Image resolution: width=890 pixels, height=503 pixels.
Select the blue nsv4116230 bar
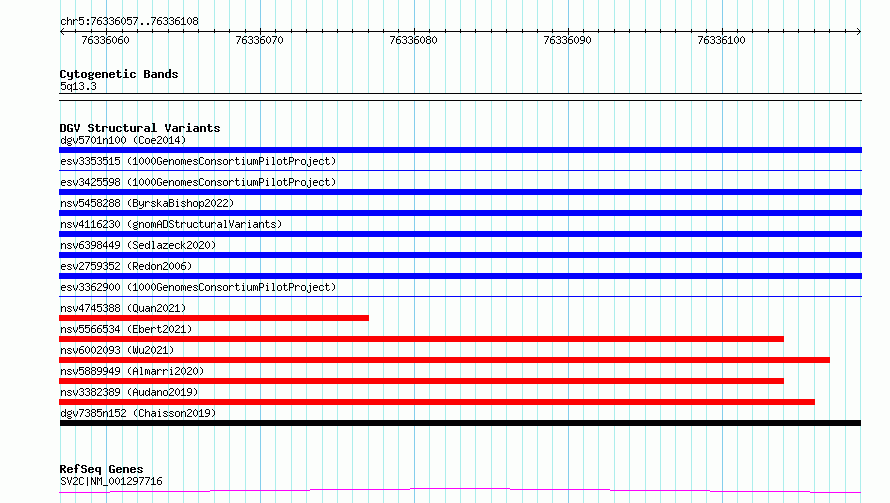460,234
